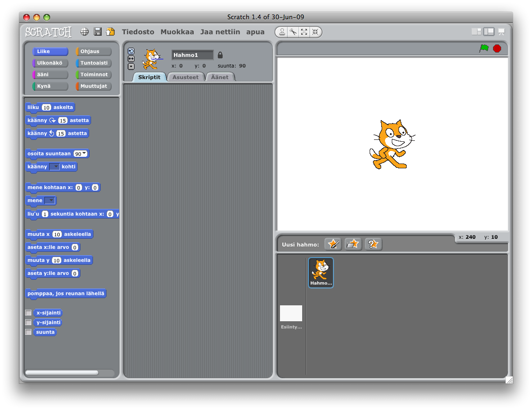Click the cat sprite on the stage
Screen dimensions: 532x410
coord(392,144)
